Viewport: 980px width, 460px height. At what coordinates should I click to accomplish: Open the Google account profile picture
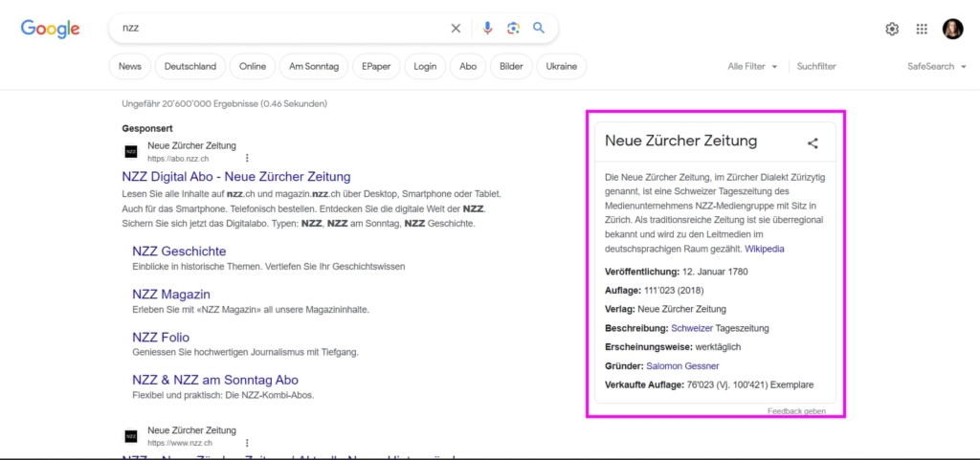pos(952,29)
